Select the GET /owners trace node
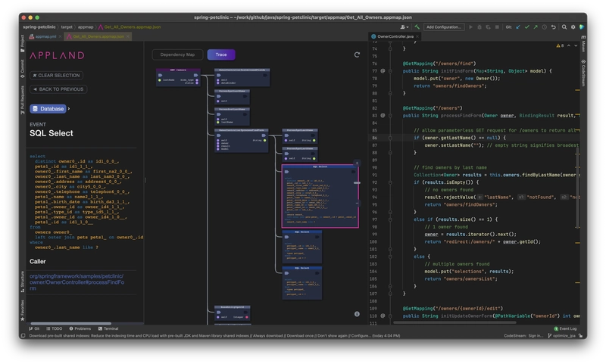Image resolution: width=606 pixels, height=364 pixels. point(178,77)
